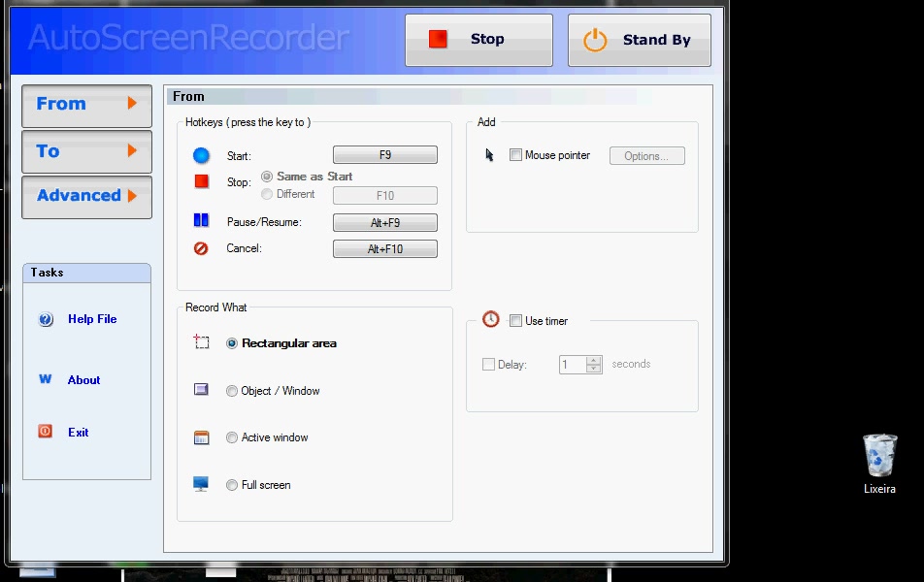The image size is (924, 582).
Task: Open the Lixeira recycle bin on desktop
Action: (879, 456)
